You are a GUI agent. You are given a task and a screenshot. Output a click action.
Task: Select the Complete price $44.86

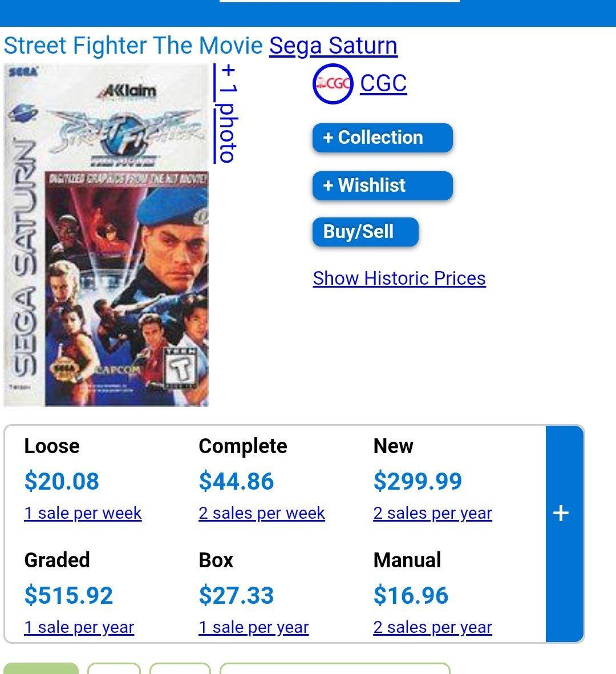[236, 481]
